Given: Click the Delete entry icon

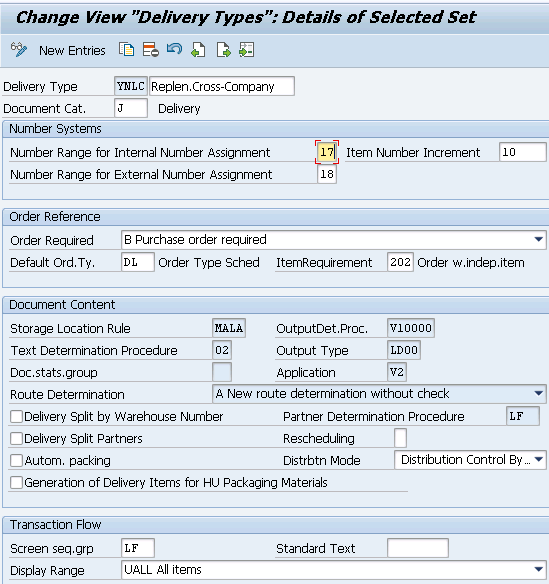Looking at the screenshot, I should (x=151, y=50).
